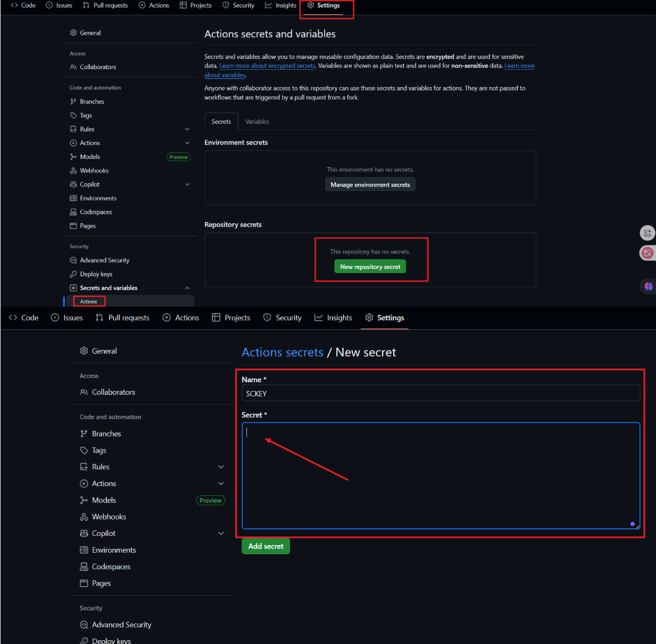The image size is (656, 644).
Task: Click Branches icon in lower sidebar
Action: coord(84,434)
